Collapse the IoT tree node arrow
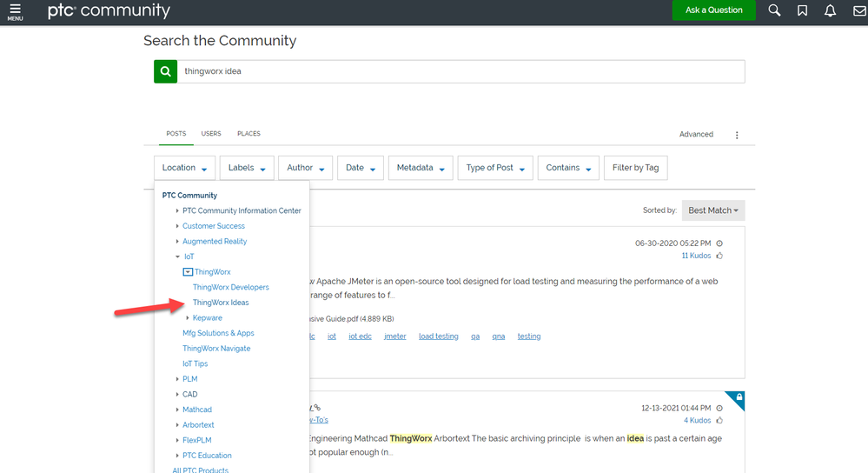This screenshot has height=473, width=868. [x=177, y=256]
